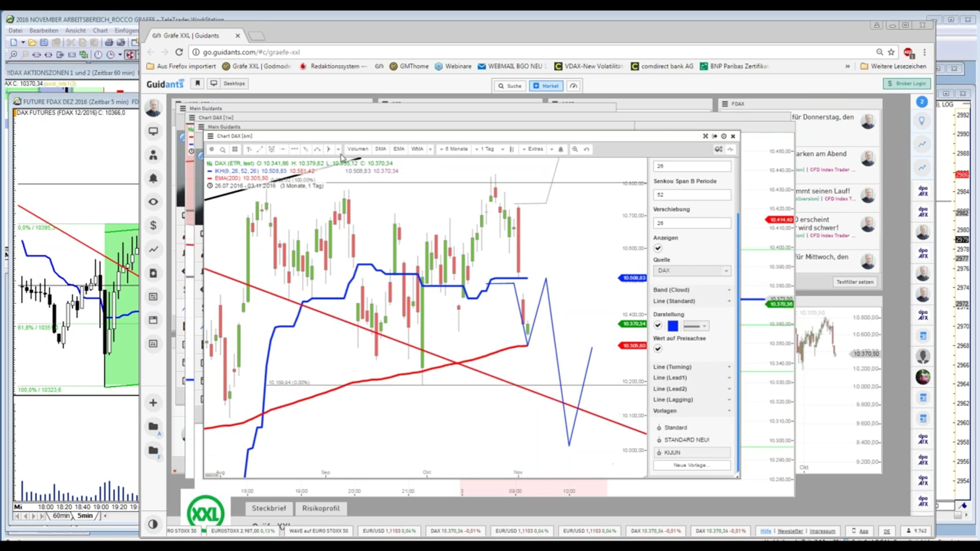Click the save icon in TeleTrader toolbar
The height and width of the screenshot is (551, 980).
44,42
